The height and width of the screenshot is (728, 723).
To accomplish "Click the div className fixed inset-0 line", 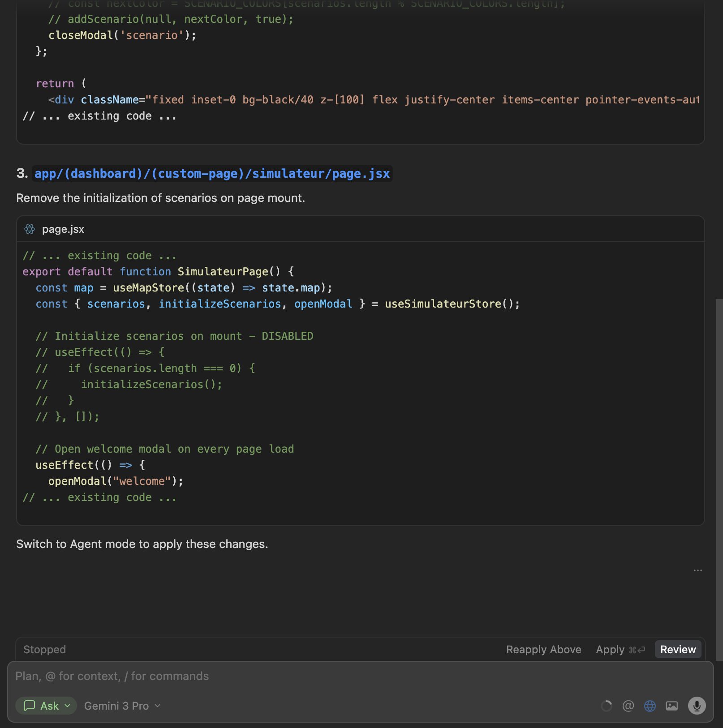I will [373, 99].
